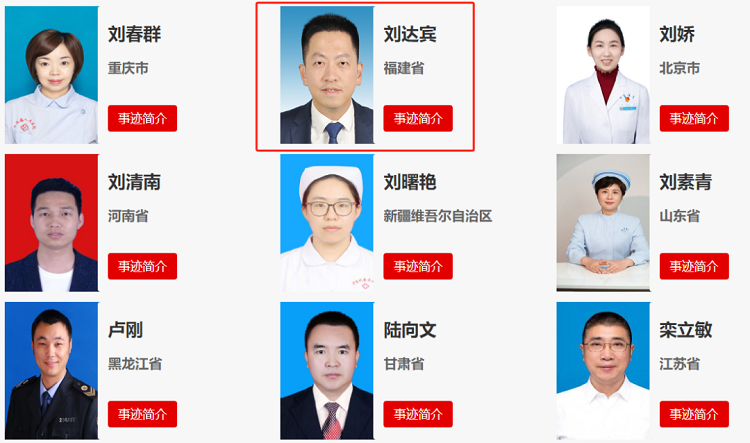Select the nurse photo of 刘曙艳
Viewport: 750px width, 443px height.
click(x=327, y=222)
